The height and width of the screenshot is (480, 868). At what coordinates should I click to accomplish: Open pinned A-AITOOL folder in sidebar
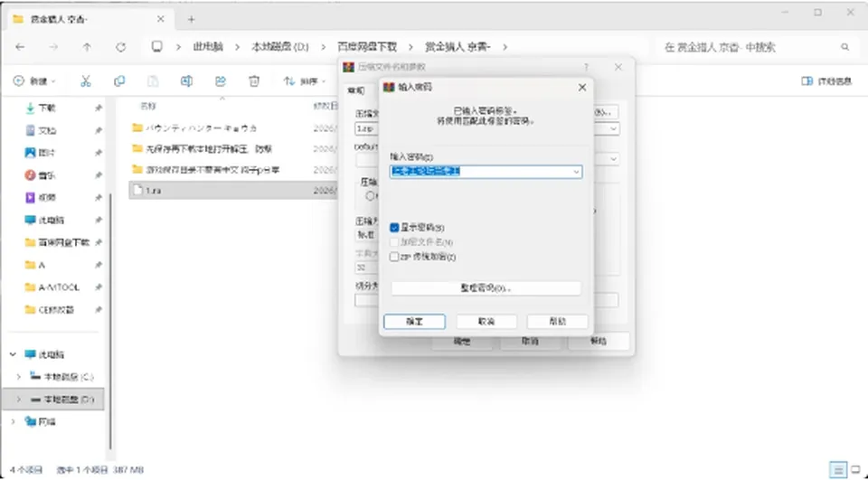tap(52, 287)
